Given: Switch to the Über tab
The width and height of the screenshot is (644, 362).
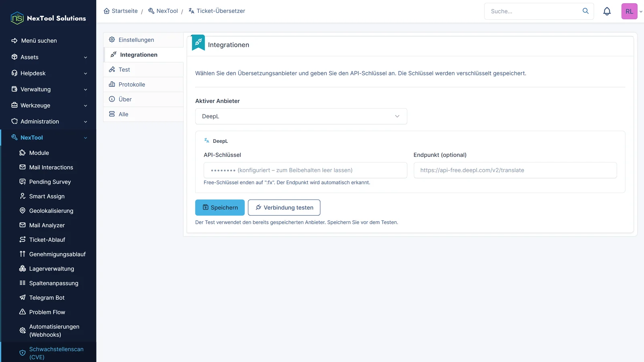Looking at the screenshot, I should tap(143, 99).
